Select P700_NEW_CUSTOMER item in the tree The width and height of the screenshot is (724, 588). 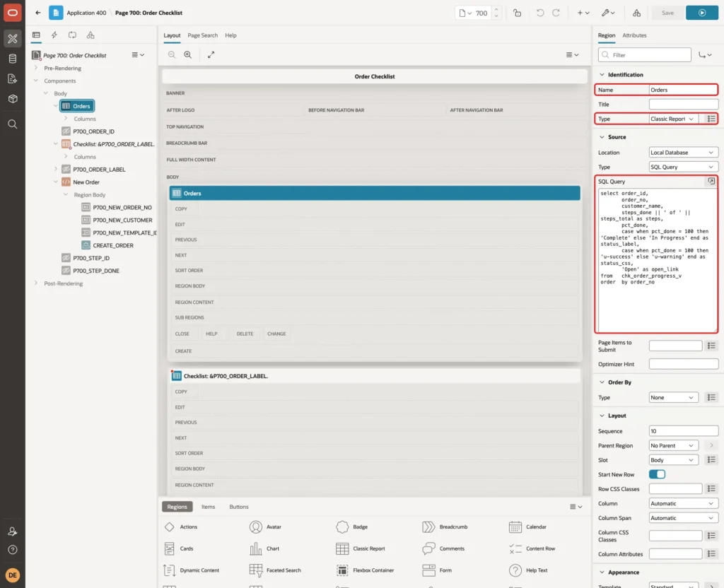tap(122, 220)
